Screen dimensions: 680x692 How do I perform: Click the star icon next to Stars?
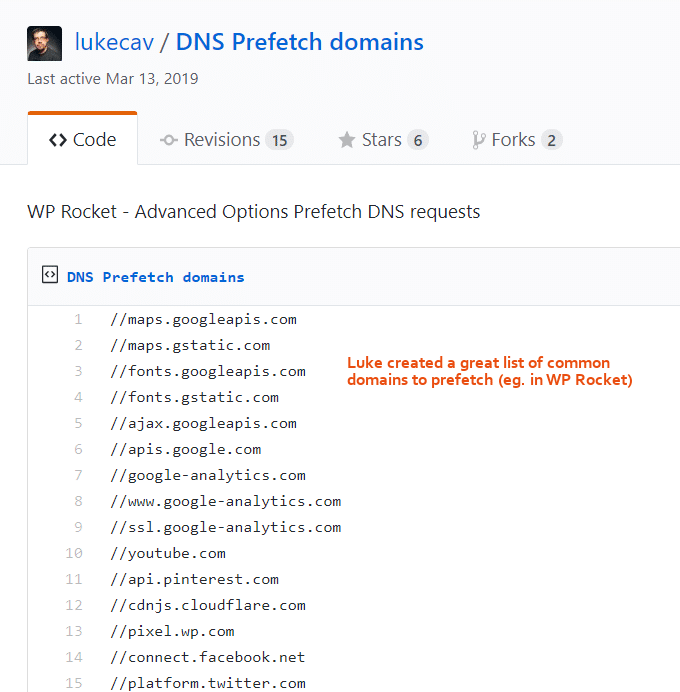pyautogui.click(x=347, y=140)
